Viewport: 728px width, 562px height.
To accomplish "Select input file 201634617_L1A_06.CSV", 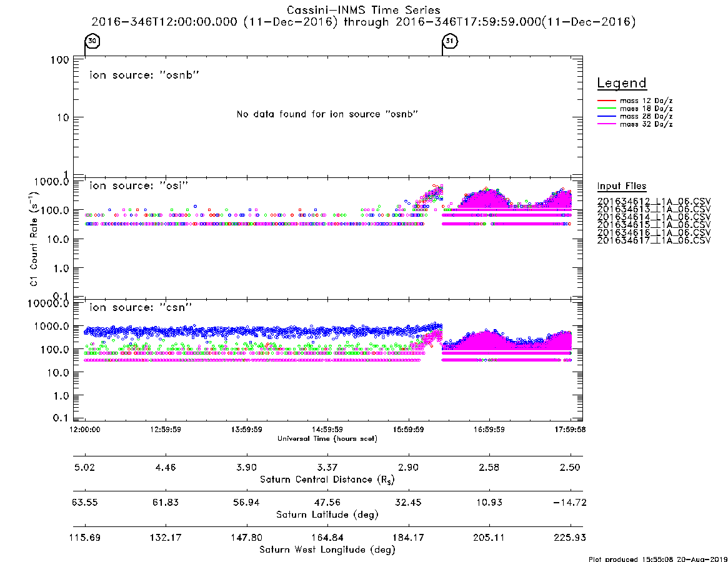I will (654, 240).
